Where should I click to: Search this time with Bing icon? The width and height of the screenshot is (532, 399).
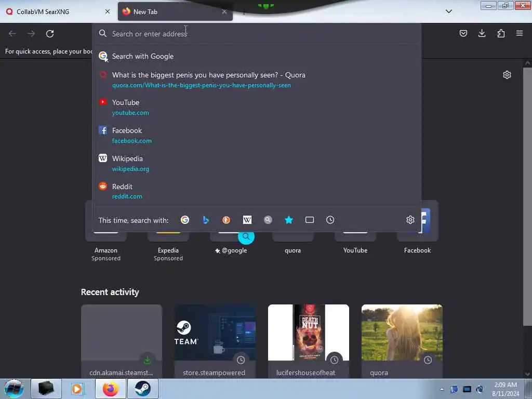tap(206, 220)
